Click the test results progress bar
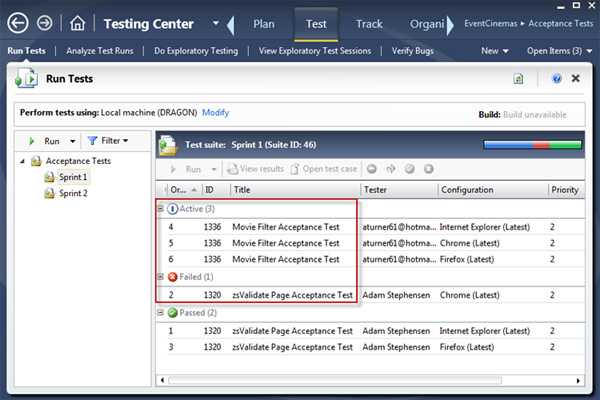This screenshot has height=400, width=600. (531, 146)
